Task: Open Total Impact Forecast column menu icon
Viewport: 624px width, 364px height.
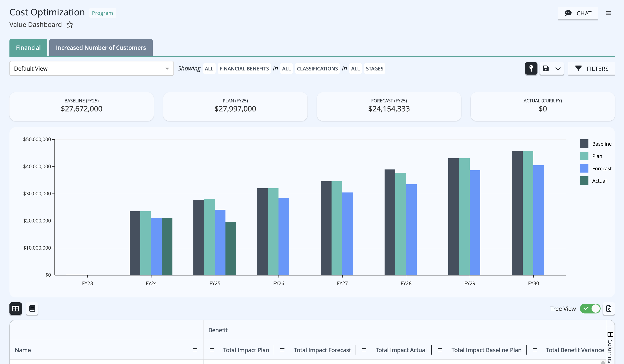Action: pos(282,350)
